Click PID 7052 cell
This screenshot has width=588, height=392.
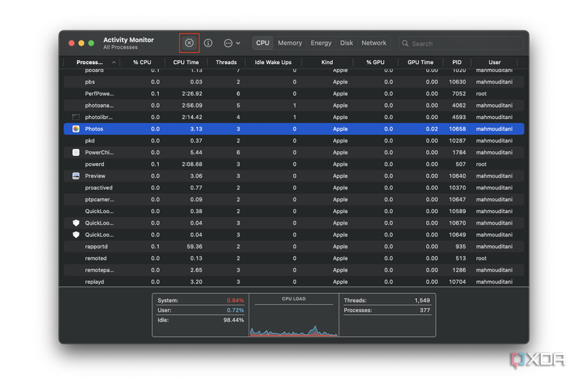point(459,94)
